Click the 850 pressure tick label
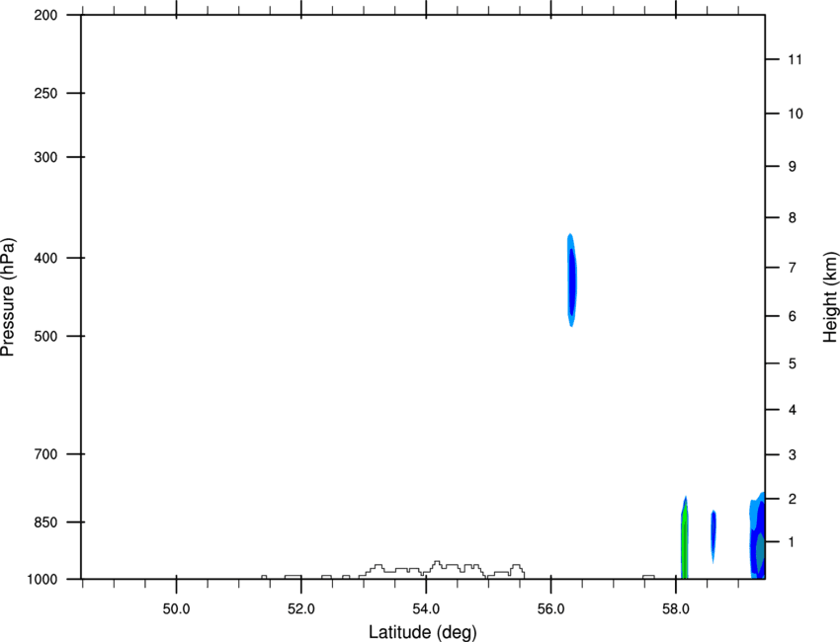This screenshot has width=840, height=642. pyautogui.click(x=45, y=522)
